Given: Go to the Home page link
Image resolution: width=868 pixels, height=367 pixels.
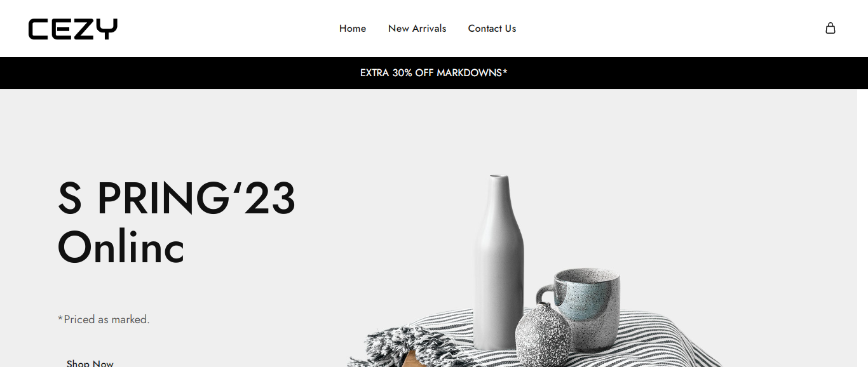Looking at the screenshot, I should point(353,29).
